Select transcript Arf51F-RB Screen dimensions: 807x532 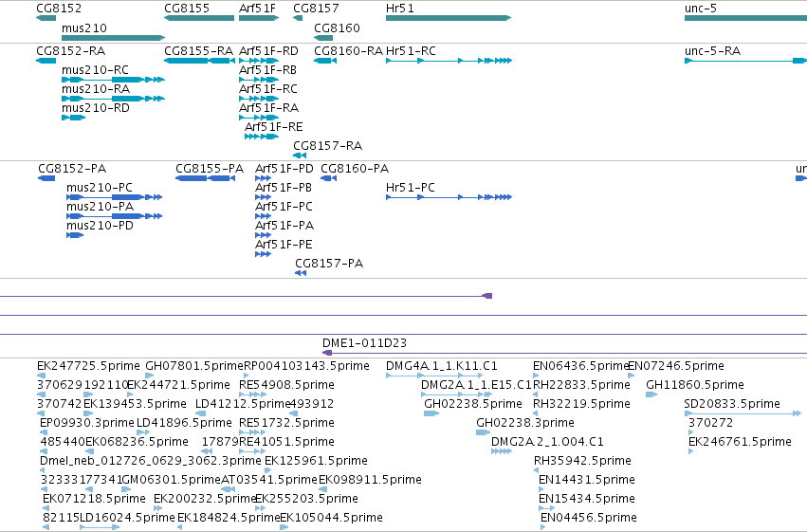click(268, 70)
